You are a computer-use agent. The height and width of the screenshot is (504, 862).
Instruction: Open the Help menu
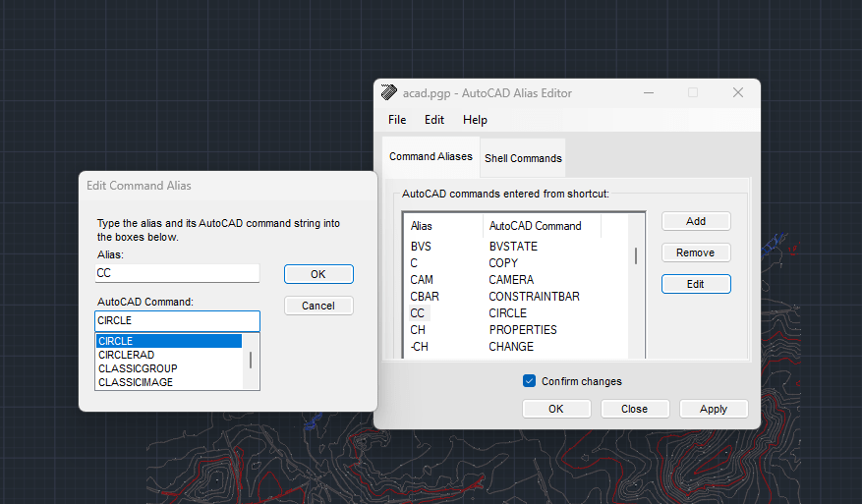475,120
